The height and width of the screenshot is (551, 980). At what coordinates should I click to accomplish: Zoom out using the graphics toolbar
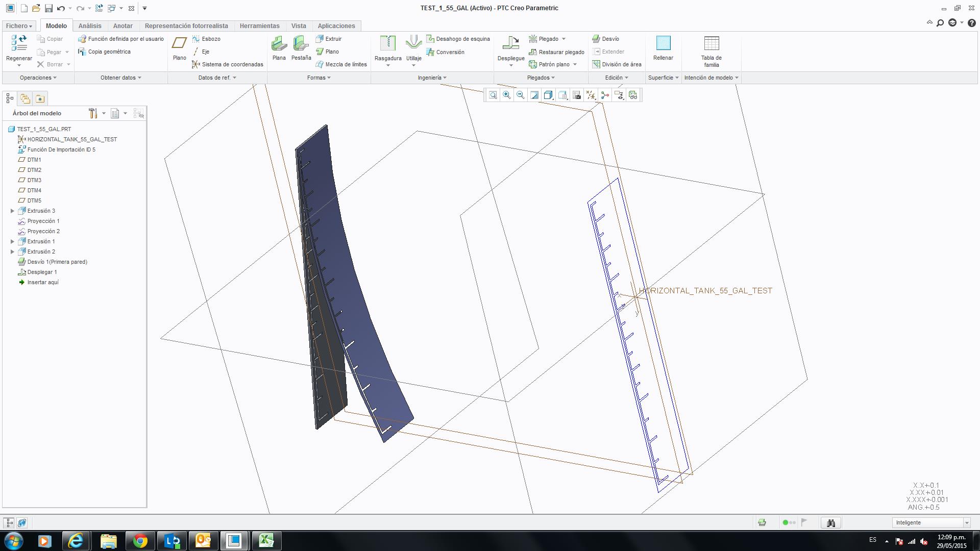click(520, 95)
